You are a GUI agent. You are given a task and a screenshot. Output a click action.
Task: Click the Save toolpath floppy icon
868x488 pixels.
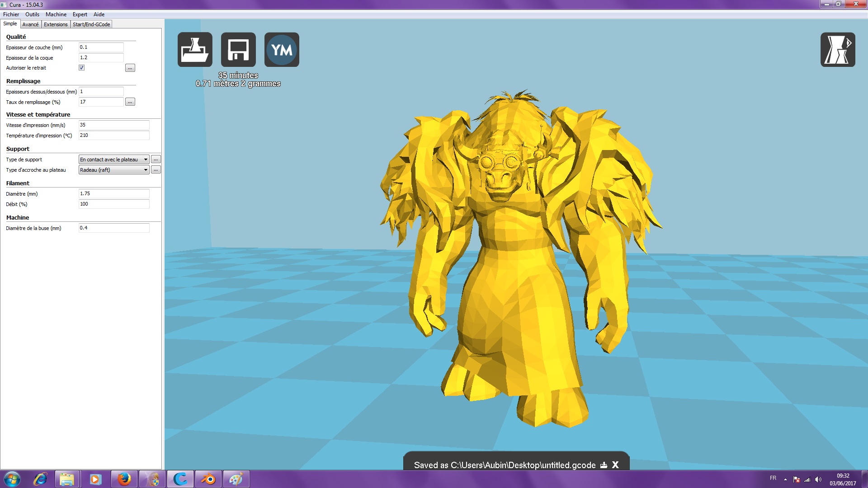tap(238, 50)
